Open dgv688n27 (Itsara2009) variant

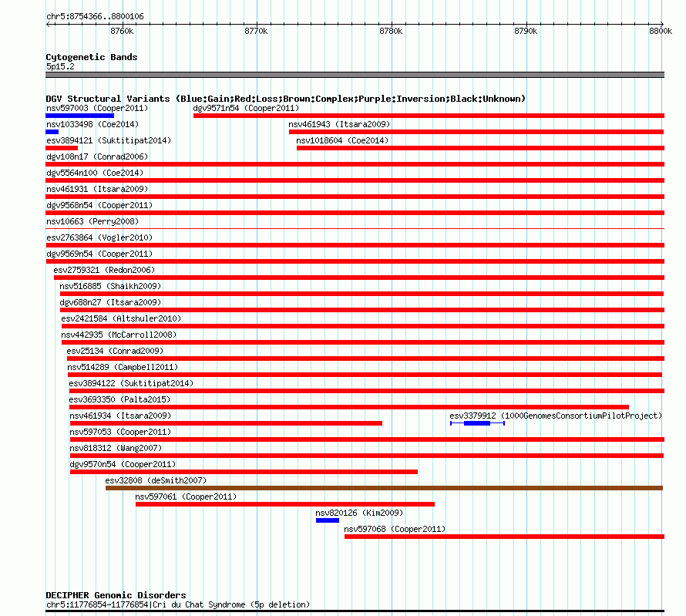pyautogui.click(x=110, y=302)
